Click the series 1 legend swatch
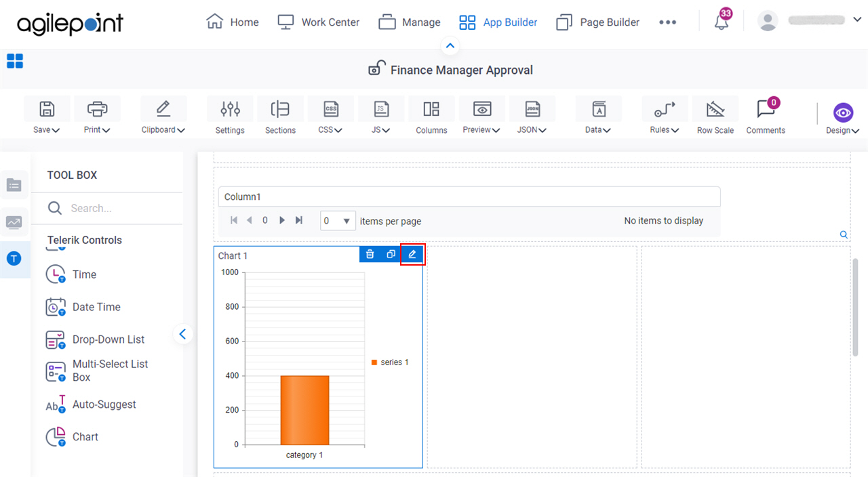 (374, 362)
